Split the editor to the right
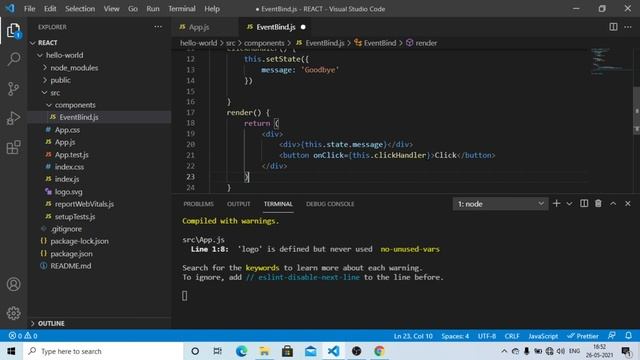Image resolution: width=640 pixels, height=360 pixels. pyautogui.click(x=613, y=27)
